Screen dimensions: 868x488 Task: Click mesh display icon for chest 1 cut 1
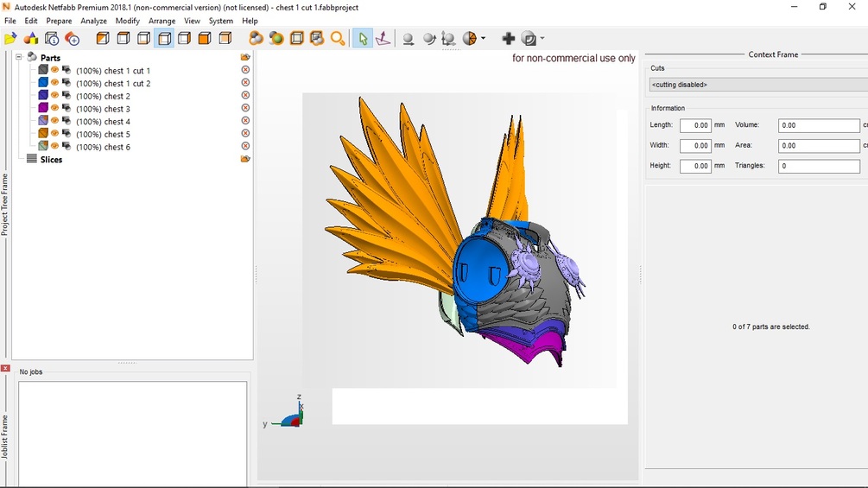pos(67,70)
